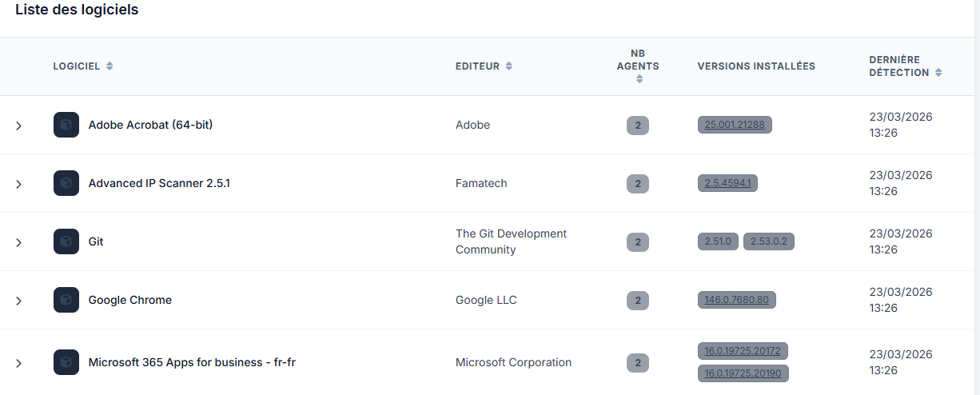Screen dimensions: 980x395
Task: Sort by Editeur column sort icon
Action: point(508,66)
